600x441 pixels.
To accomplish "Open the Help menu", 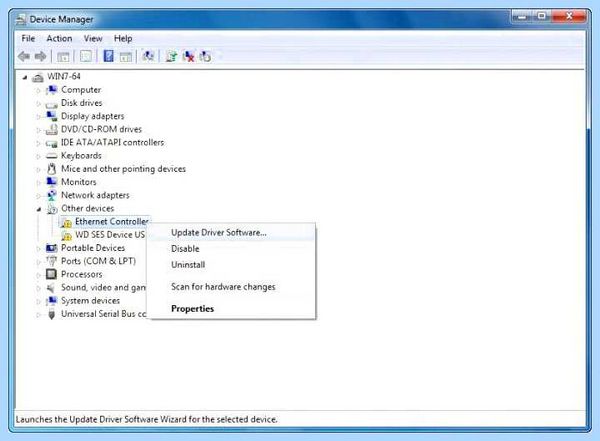I will pyautogui.click(x=123, y=38).
